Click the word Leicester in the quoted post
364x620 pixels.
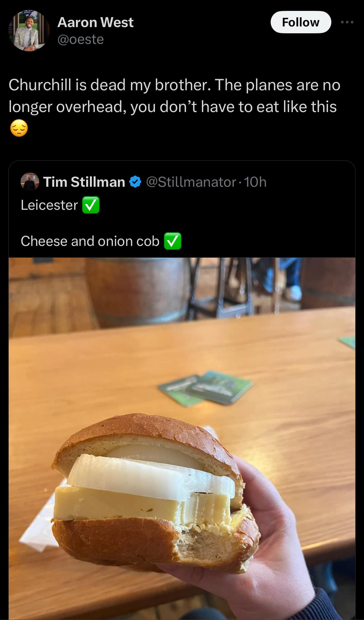49,205
